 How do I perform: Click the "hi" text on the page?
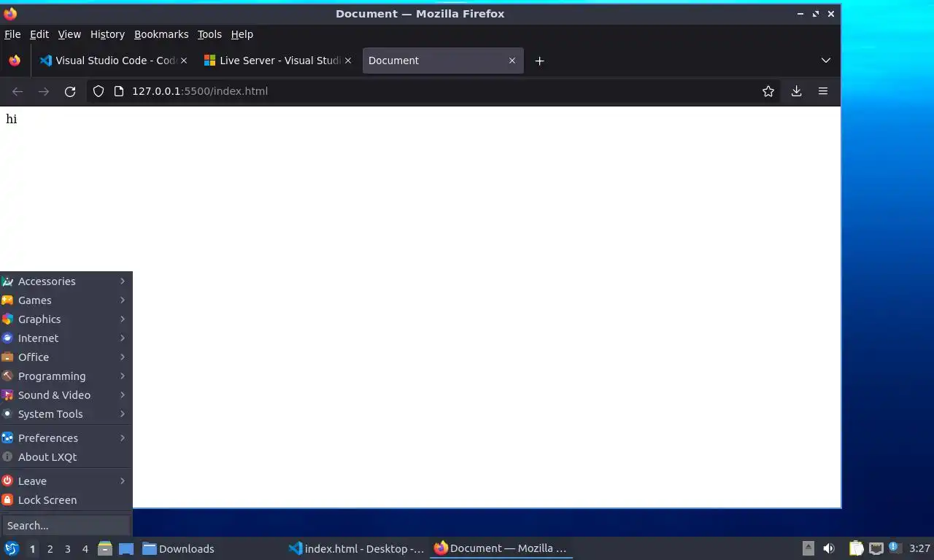pyautogui.click(x=11, y=119)
